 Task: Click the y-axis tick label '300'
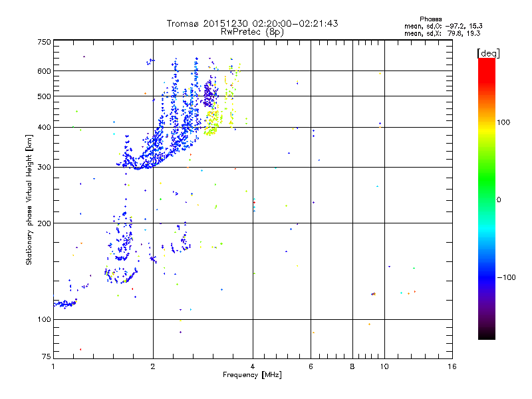point(44,167)
